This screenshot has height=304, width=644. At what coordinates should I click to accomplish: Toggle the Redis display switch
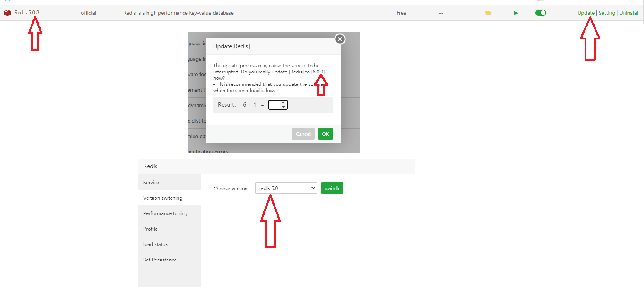(x=541, y=13)
